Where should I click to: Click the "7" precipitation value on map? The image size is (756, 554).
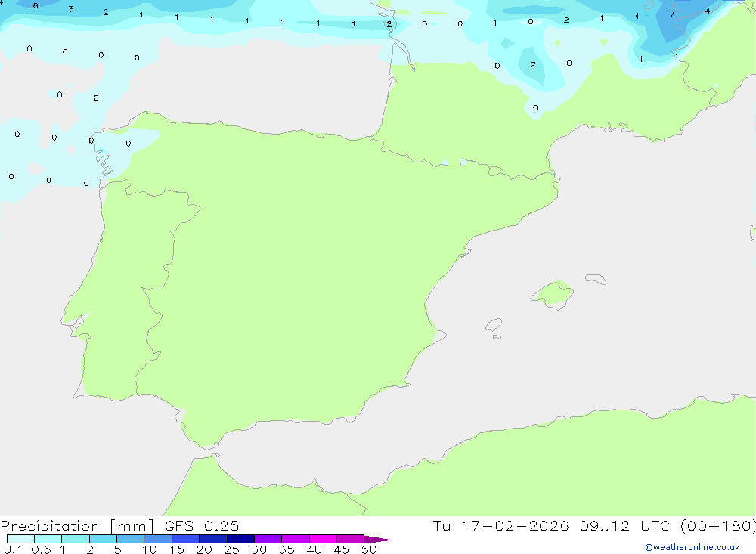click(x=672, y=14)
